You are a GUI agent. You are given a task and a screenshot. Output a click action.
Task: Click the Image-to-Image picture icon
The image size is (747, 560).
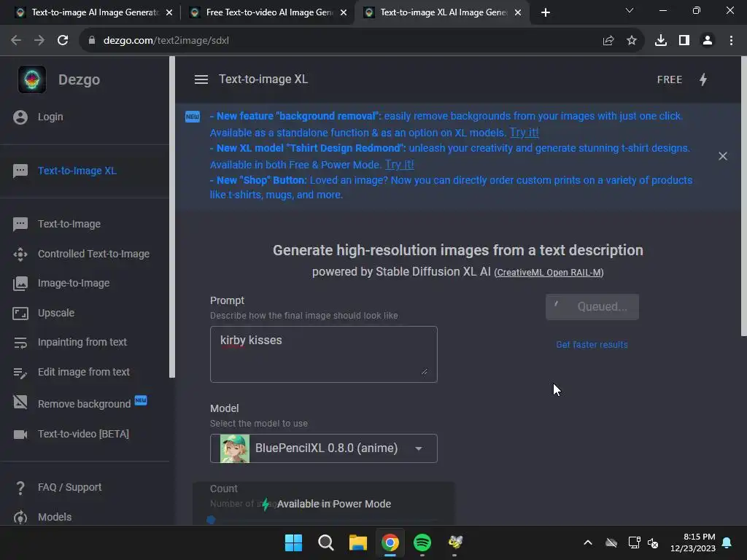tap(20, 284)
